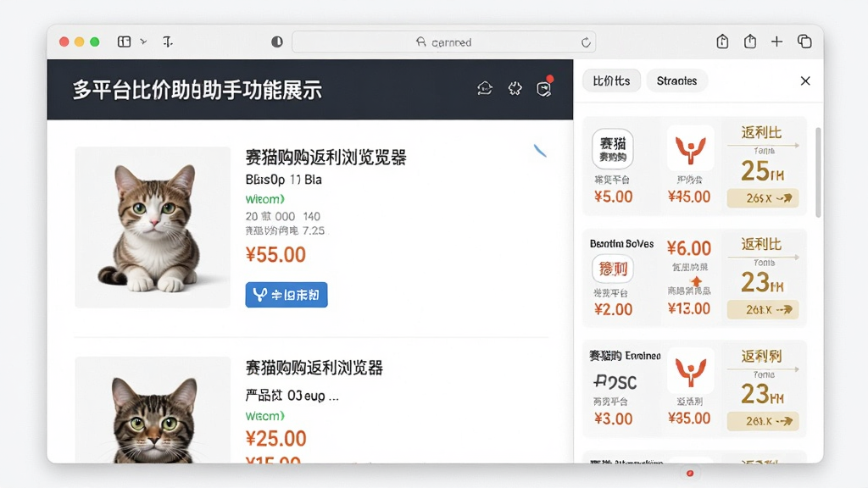Click the red seal logo above ¥2.00

(x=613, y=269)
